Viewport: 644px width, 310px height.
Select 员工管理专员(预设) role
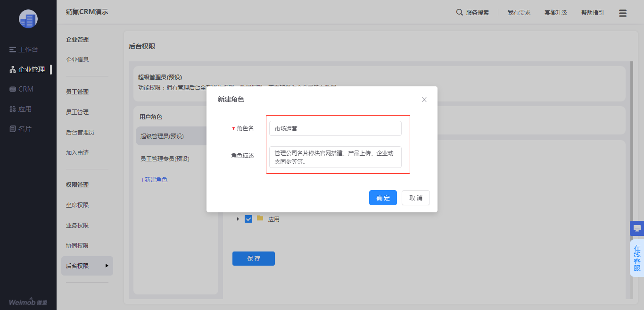click(x=165, y=159)
